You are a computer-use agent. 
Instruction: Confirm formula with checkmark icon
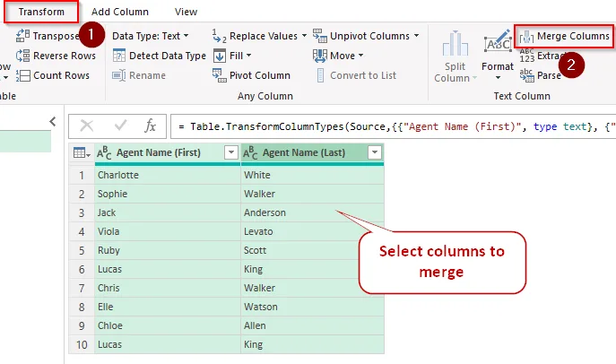pos(120,126)
